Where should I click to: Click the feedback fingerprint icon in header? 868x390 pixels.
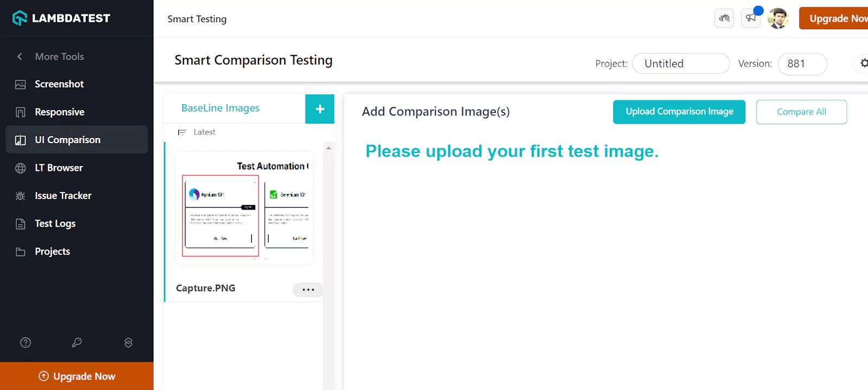pyautogui.click(x=724, y=18)
